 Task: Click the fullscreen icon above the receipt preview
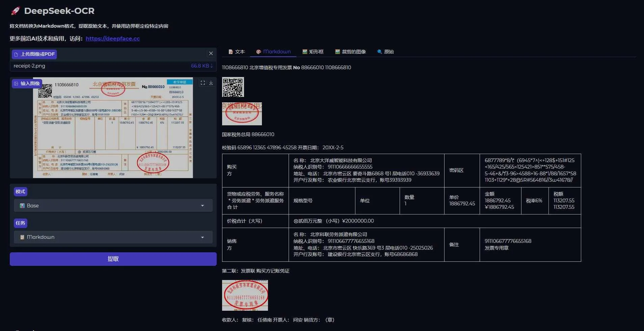203,82
